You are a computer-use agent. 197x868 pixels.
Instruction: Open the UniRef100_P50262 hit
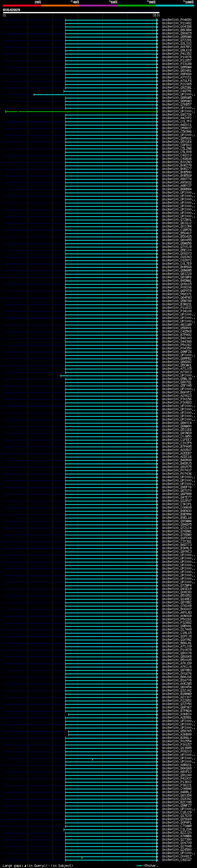click(176, 345)
